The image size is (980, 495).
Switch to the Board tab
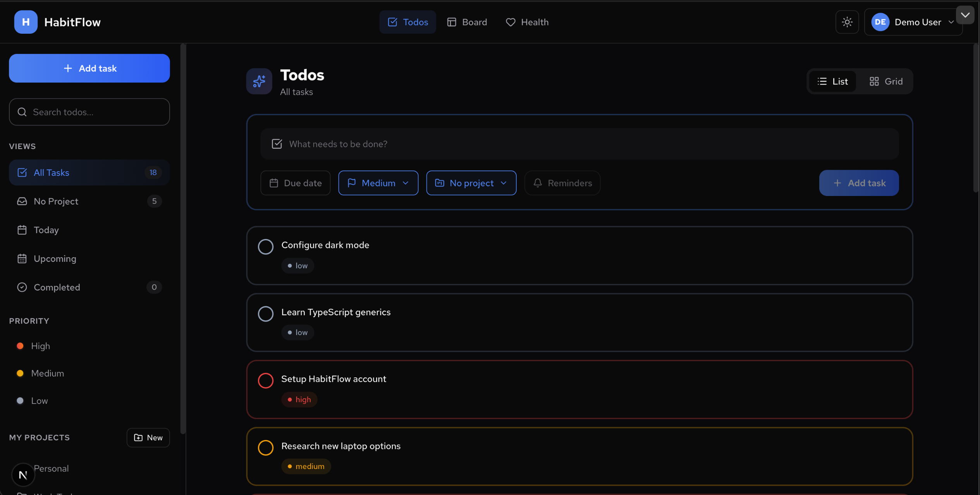(467, 22)
